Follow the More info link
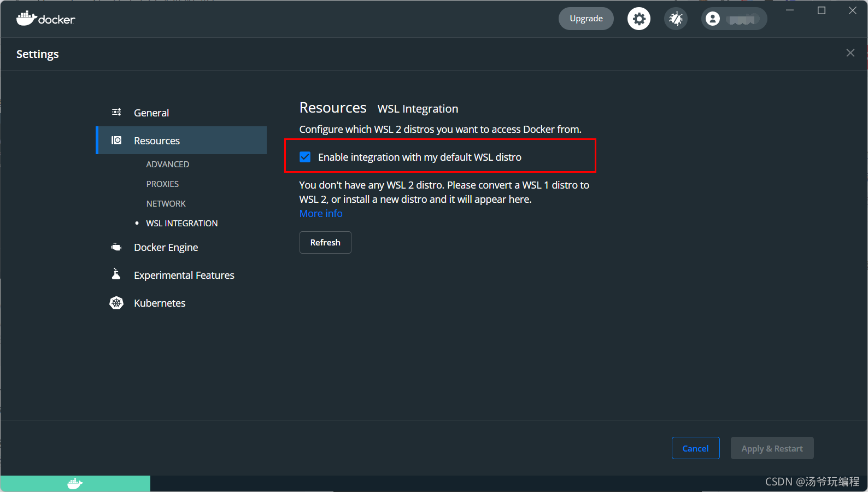This screenshot has width=868, height=492. tap(321, 214)
